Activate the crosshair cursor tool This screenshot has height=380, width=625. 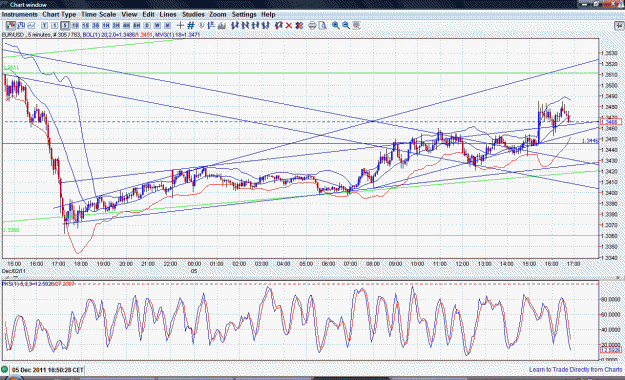click(180, 26)
